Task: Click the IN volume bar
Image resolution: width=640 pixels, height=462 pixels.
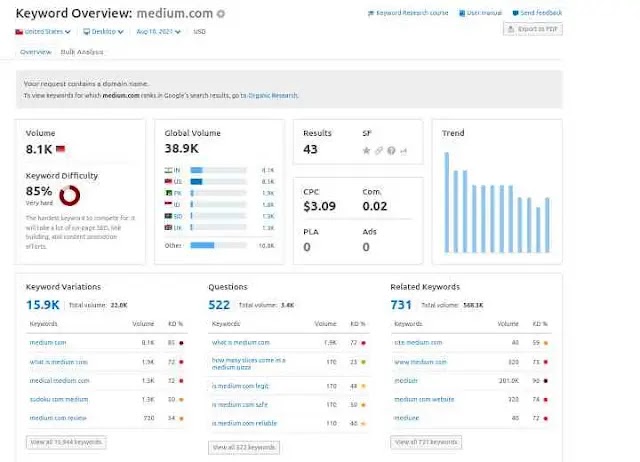Action: tap(218, 170)
